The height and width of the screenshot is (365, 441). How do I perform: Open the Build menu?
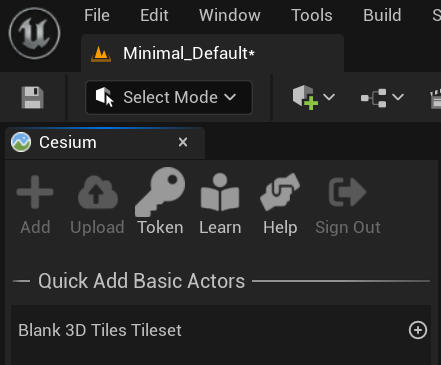click(382, 15)
